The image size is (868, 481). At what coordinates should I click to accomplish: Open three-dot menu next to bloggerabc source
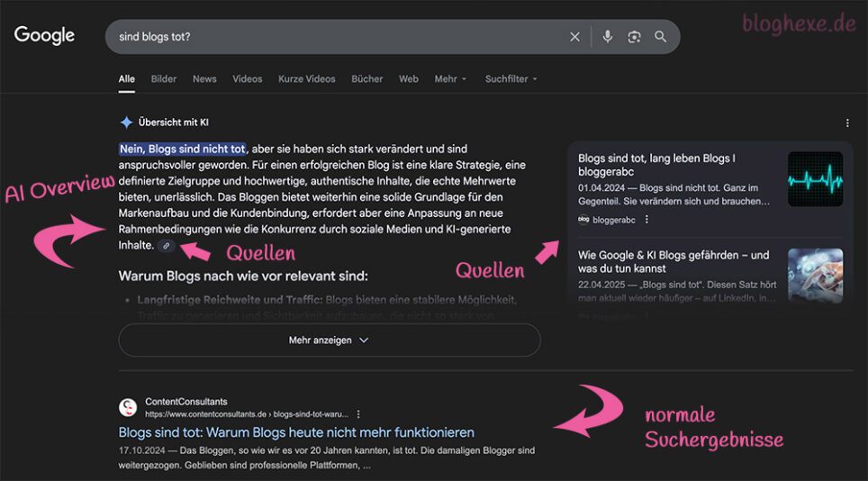pyautogui.click(x=646, y=220)
